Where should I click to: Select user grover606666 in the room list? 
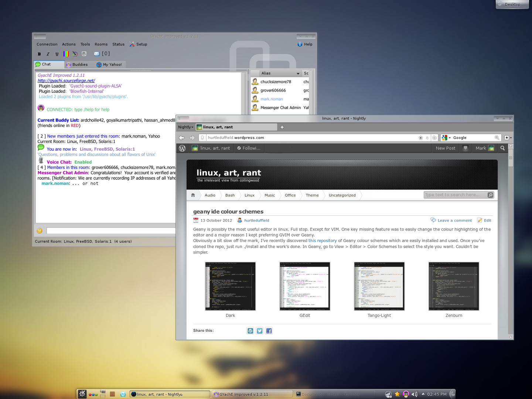point(273,91)
